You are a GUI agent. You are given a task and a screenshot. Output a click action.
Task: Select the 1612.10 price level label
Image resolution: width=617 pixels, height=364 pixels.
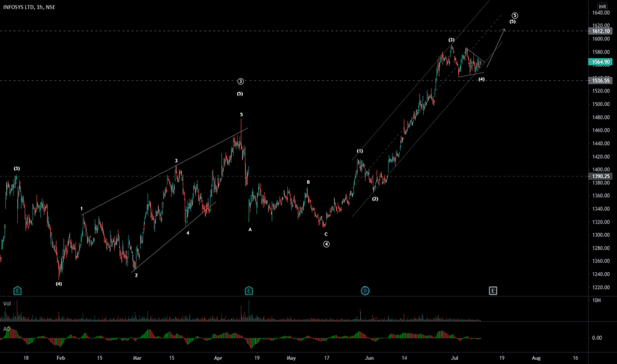tap(600, 31)
